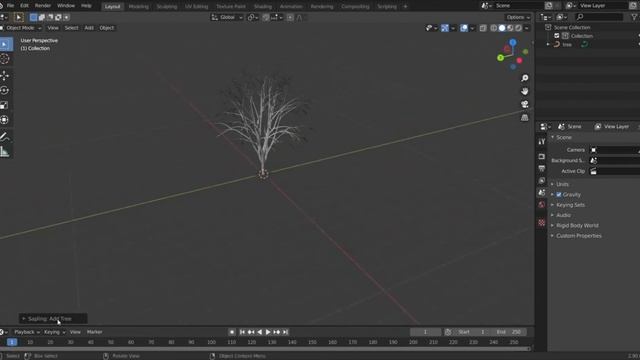Open the viewport Add menu
Viewport: 640px width, 360px height.
(x=89, y=28)
